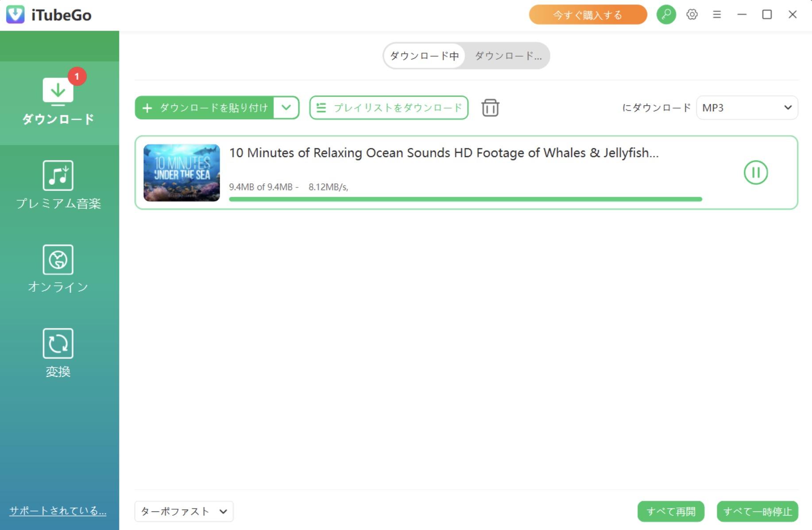
Task: Open the ターボファスト speed dropdown
Action: pos(184,511)
